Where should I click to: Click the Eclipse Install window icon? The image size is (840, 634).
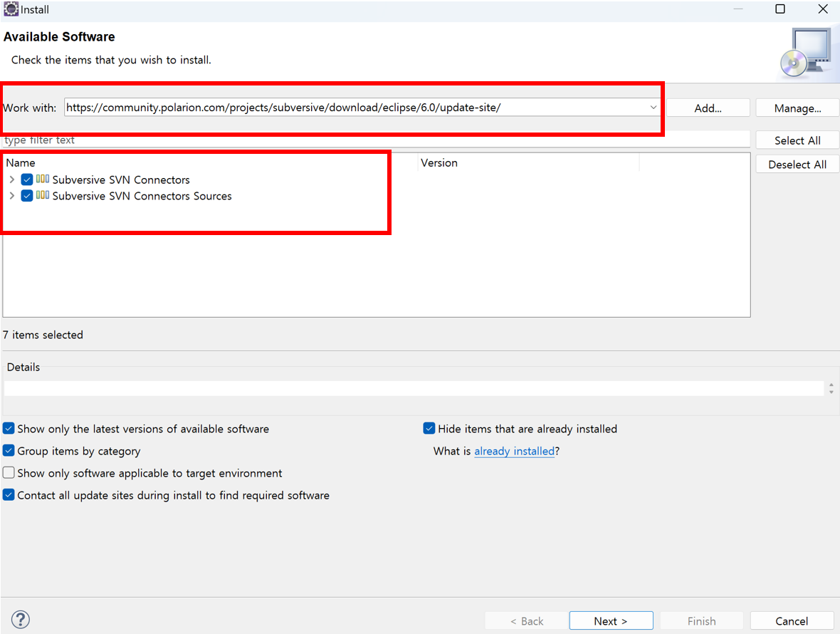pos(11,9)
